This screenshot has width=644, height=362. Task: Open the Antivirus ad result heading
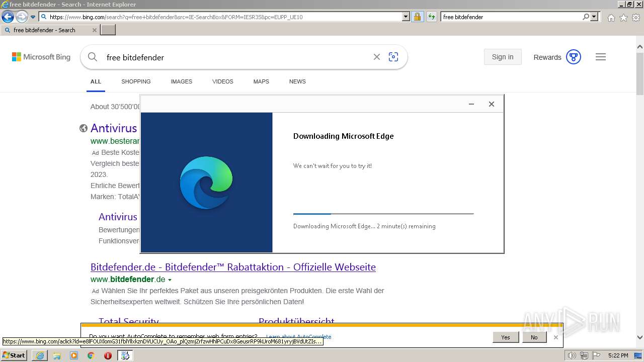coord(114,128)
